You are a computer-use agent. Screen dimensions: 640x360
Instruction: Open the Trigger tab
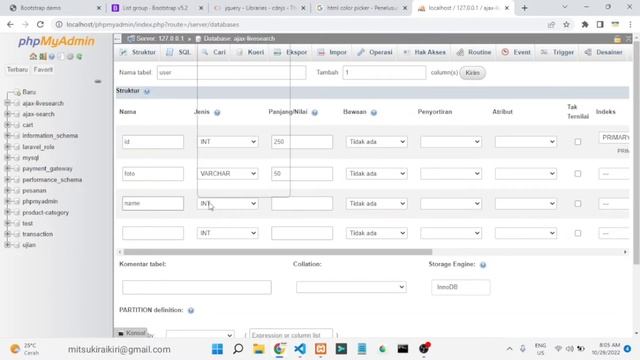pos(557,52)
